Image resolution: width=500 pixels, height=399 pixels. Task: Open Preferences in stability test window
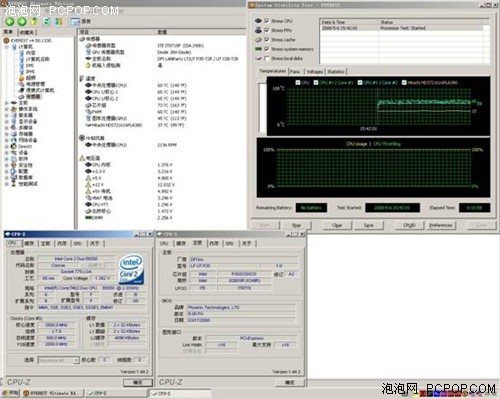coord(441,225)
